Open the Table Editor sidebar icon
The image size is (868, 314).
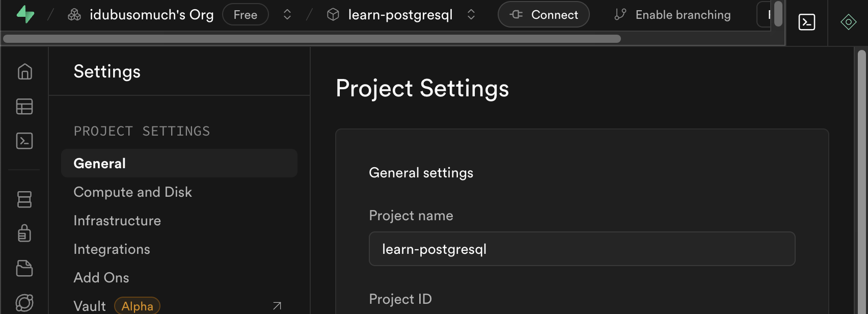click(x=24, y=107)
